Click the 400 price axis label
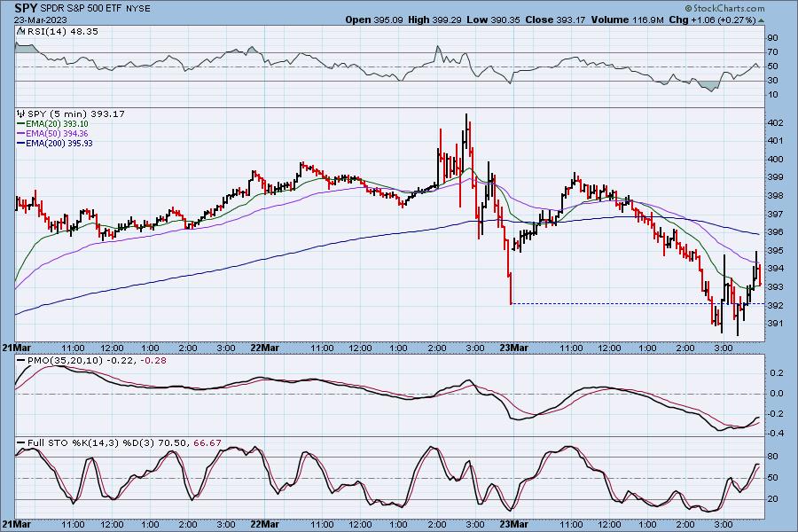798x532 pixels. click(775, 160)
